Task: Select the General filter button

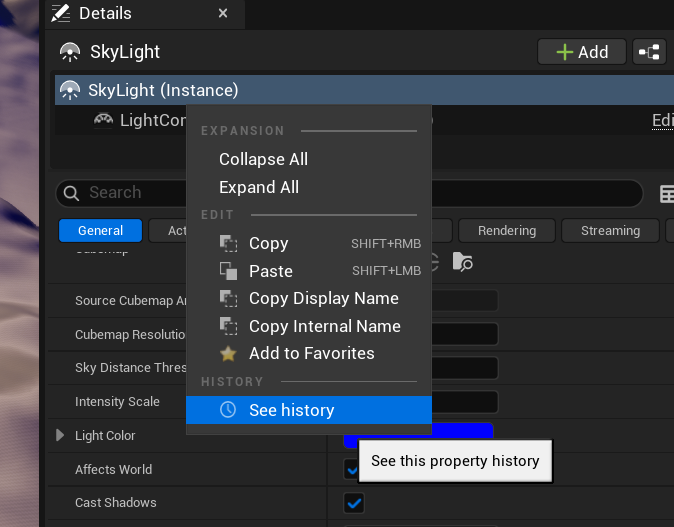Action: coord(101,231)
